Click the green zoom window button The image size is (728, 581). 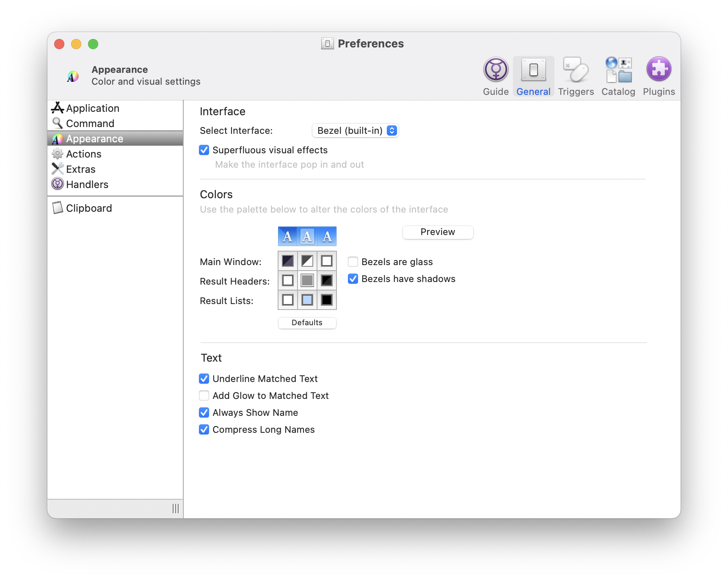pos(93,44)
